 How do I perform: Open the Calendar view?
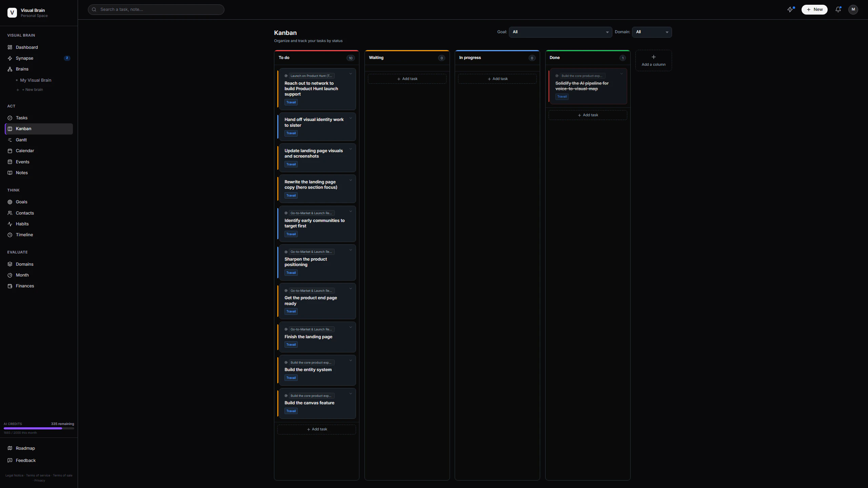pos(24,150)
